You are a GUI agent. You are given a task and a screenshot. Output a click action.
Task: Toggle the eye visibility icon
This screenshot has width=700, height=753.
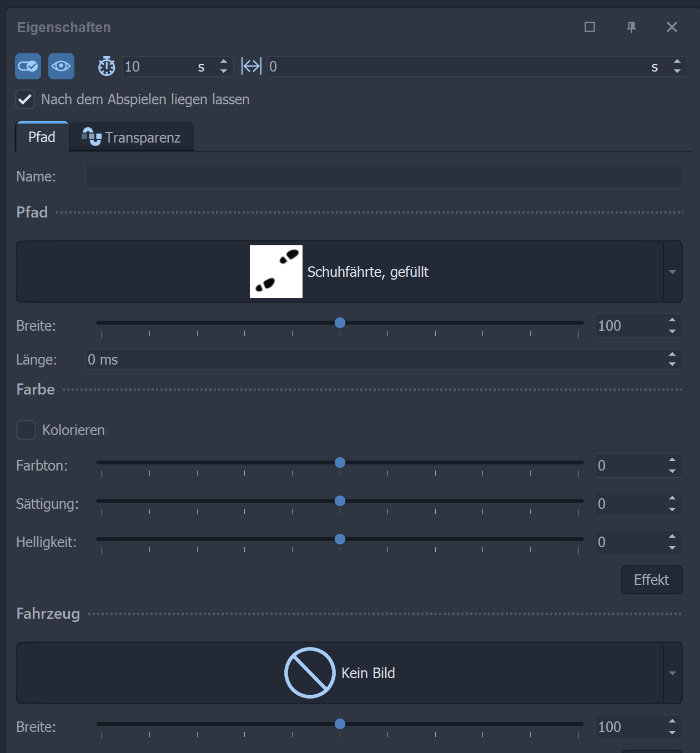[x=61, y=67]
